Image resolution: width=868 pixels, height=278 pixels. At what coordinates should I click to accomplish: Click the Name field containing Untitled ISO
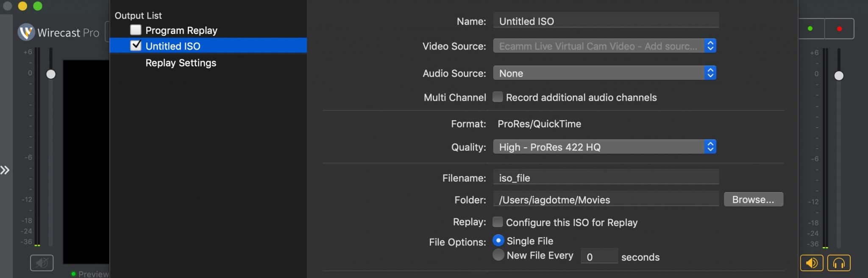(x=606, y=21)
